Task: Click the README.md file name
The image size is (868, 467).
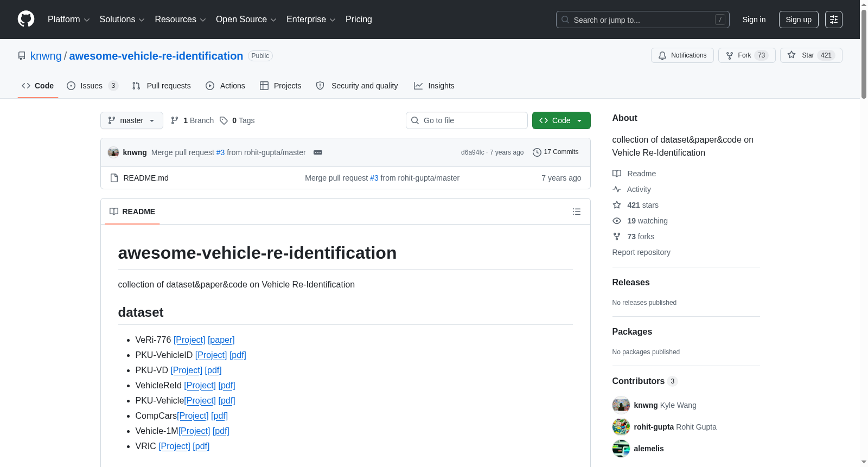Action: pyautogui.click(x=146, y=178)
